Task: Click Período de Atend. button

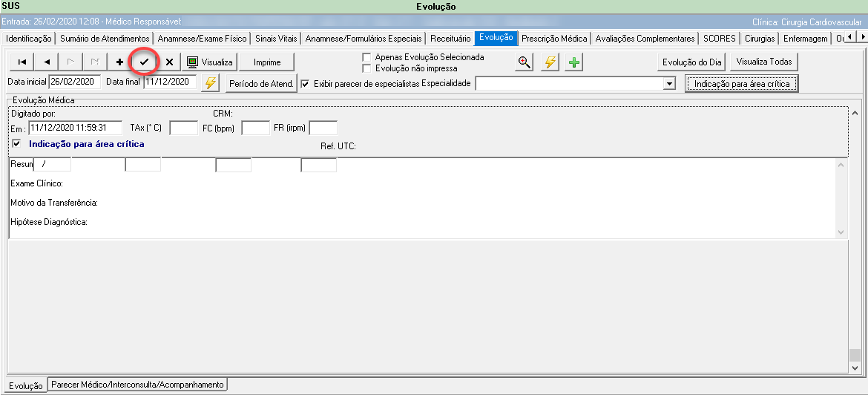Action: coord(262,84)
